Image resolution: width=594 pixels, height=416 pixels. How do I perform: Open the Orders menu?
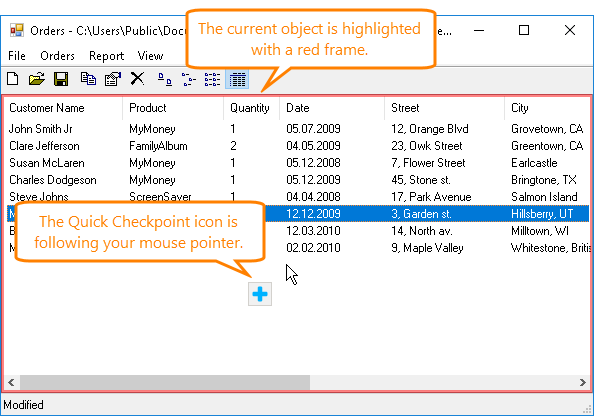[x=57, y=56]
